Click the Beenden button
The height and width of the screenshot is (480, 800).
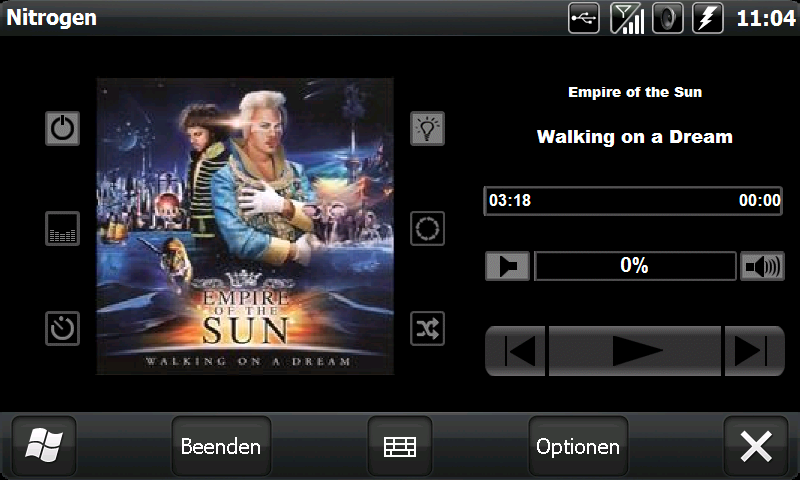tap(221, 446)
